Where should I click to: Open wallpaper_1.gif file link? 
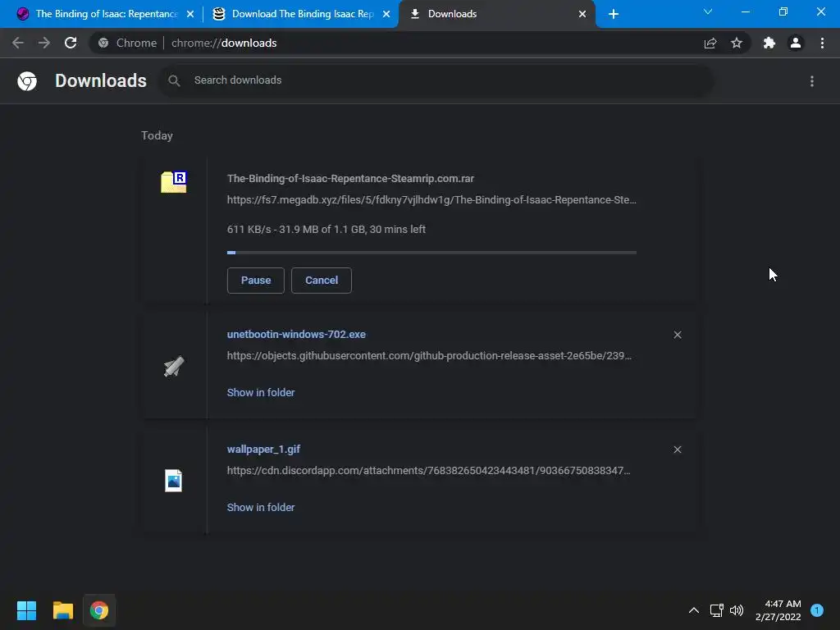pos(263,450)
